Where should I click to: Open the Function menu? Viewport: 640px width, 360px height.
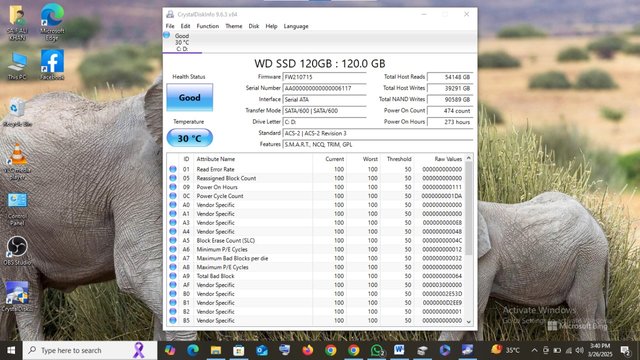pos(208,26)
